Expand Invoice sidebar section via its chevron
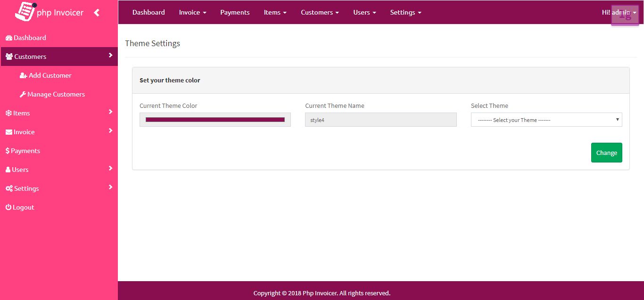Image resolution: width=644 pixels, height=300 pixels. tap(110, 131)
